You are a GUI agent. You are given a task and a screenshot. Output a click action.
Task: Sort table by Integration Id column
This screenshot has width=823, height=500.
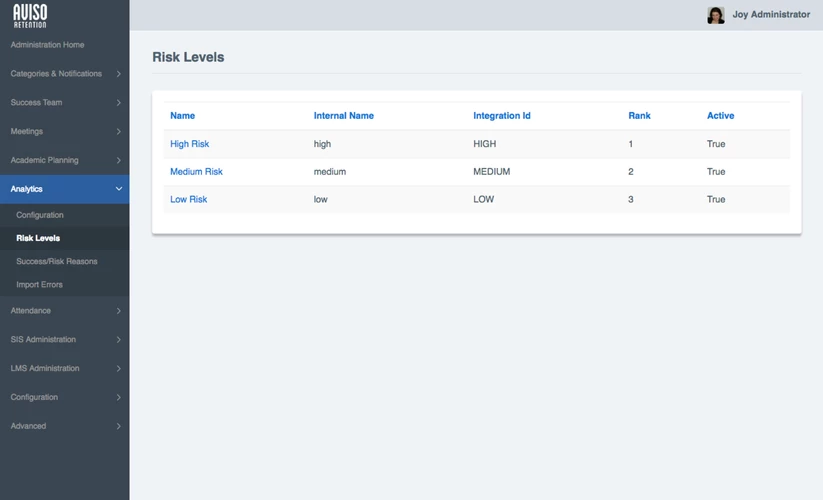tap(502, 116)
